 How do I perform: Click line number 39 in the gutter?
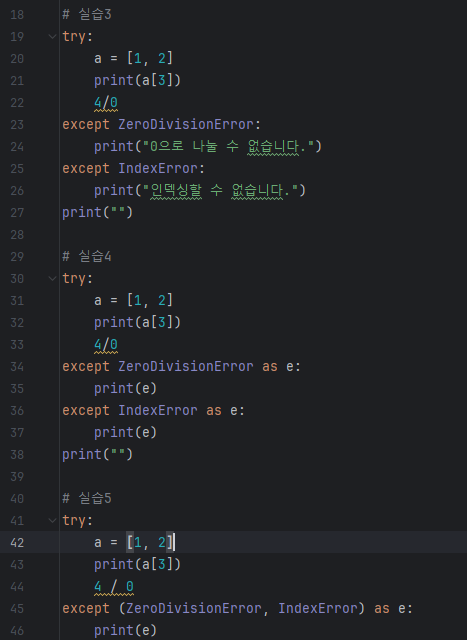pyautogui.click(x=17, y=477)
